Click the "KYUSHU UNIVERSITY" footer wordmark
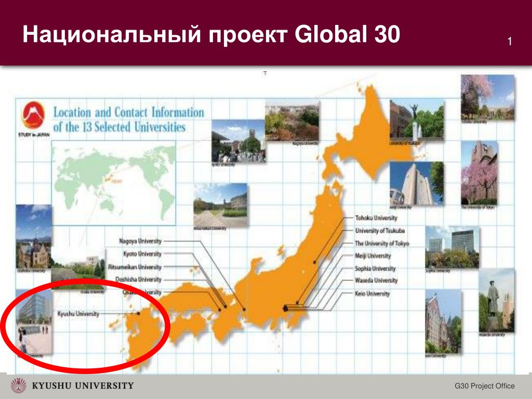This screenshot has width=532, height=399. [x=83, y=386]
